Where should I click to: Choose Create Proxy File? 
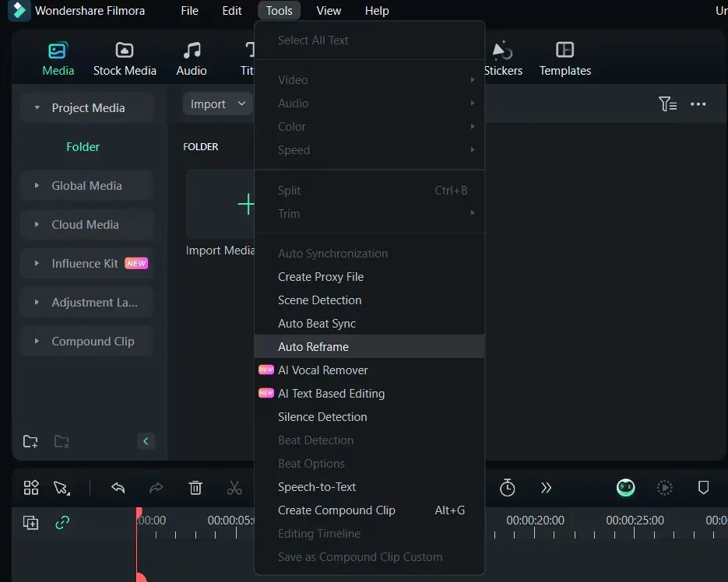[370, 277]
